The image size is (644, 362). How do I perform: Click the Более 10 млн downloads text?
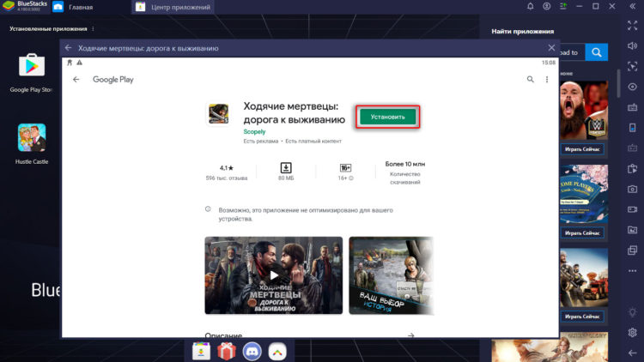[x=405, y=164]
